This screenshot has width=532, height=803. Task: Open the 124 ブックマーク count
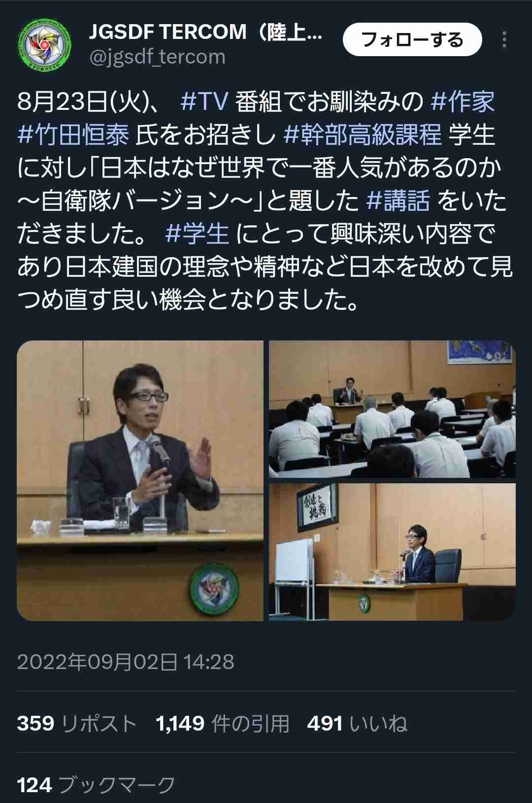tap(96, 785)
